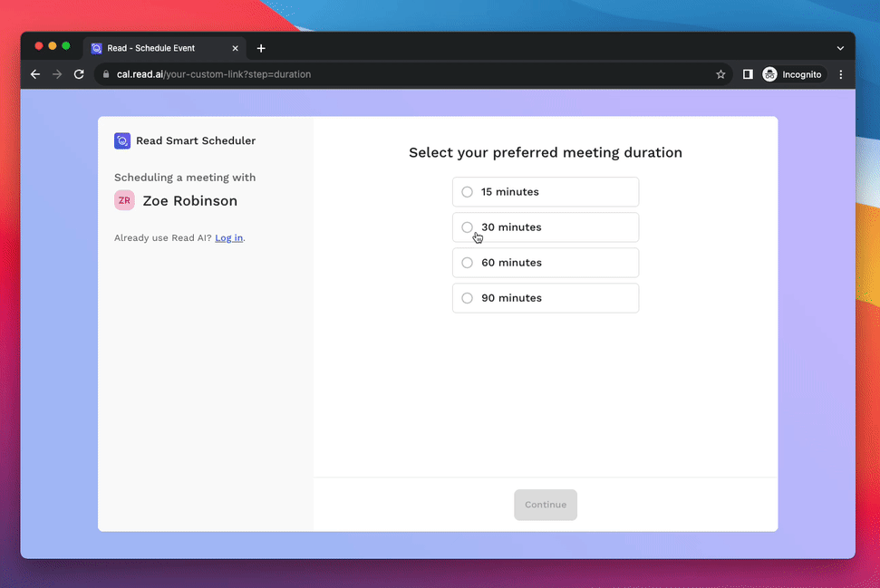This screenshot has height=588, width=880.
Task: Open the Chrome three-dot menu
Action: (x=840, y=74)
